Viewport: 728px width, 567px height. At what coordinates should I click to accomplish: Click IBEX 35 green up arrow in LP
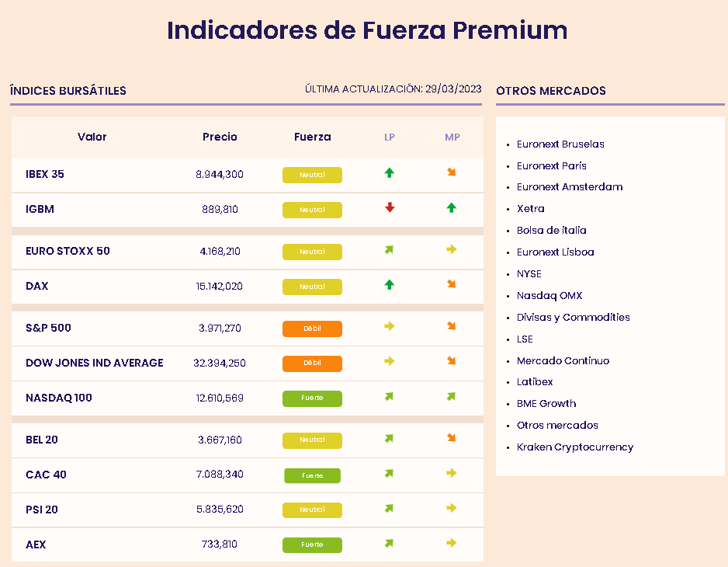(390, 173)
